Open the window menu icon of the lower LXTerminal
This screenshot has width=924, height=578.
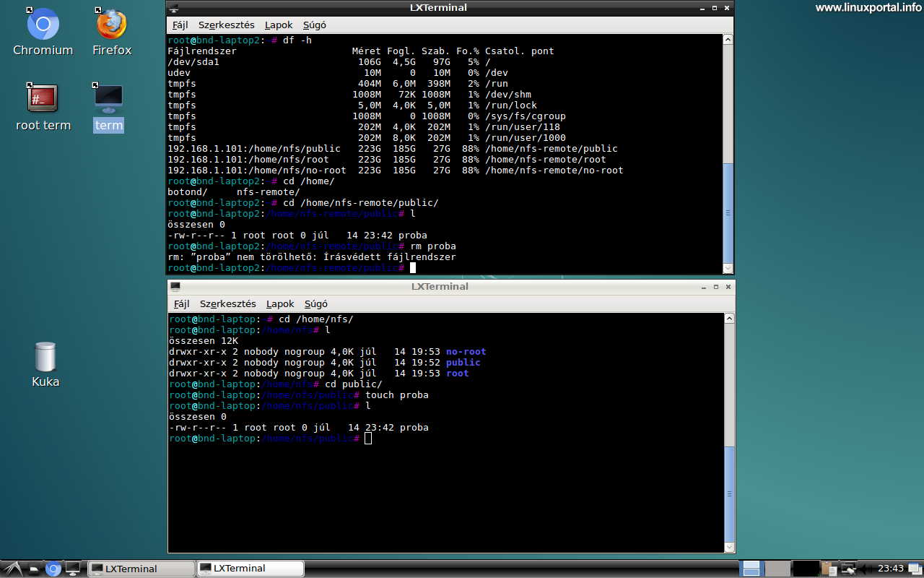click(x=175, y=287)
